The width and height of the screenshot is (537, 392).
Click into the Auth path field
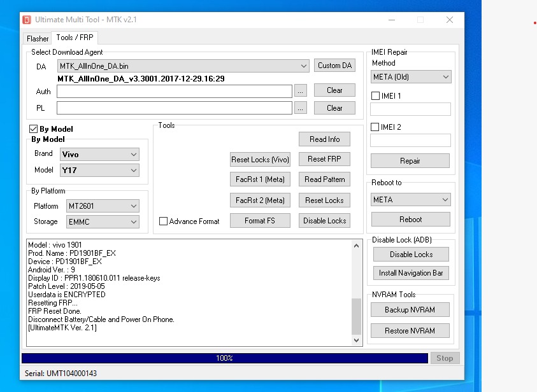pyautogui.click(x=175, y=92)
